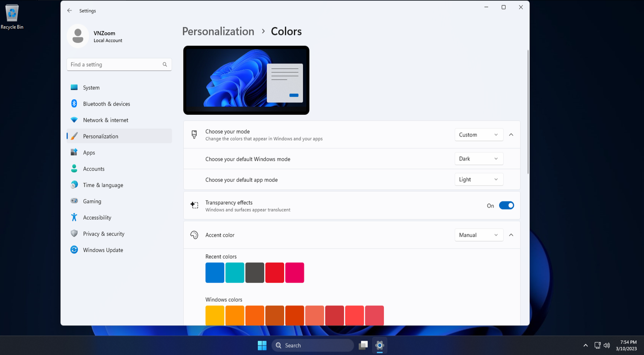The height and width of the screenshot is (355, 644).
Task: Click the Bluetooth icon in sidebar
Action: [x=74, y=104]
